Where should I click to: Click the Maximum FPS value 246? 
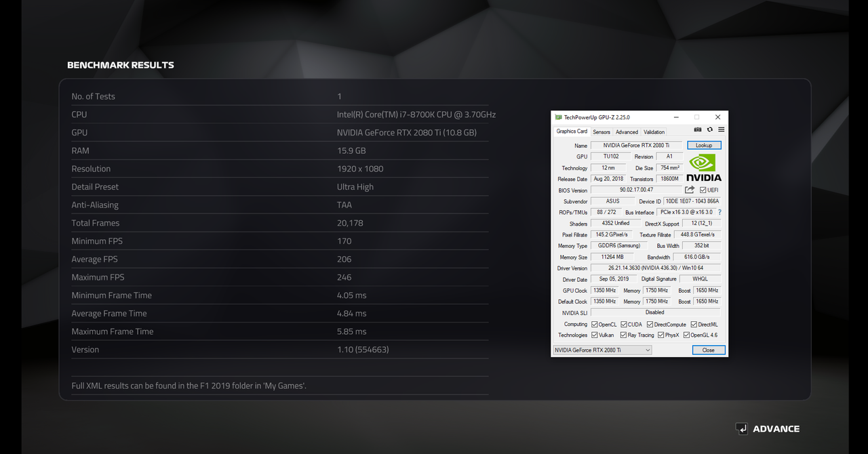[x=344, y=277]
